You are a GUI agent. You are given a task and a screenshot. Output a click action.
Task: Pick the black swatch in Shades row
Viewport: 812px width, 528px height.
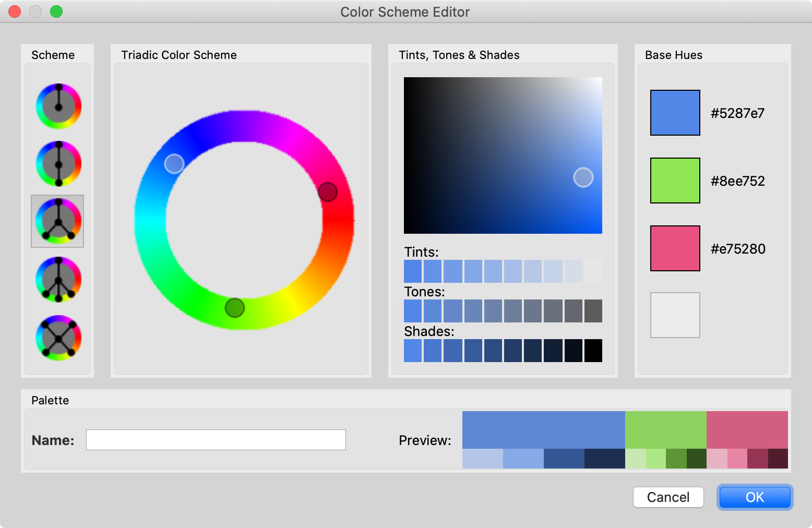(593, 351)
